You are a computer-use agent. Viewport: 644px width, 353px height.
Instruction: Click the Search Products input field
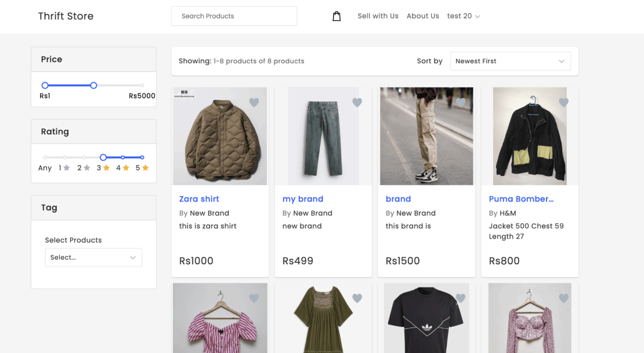234,16
